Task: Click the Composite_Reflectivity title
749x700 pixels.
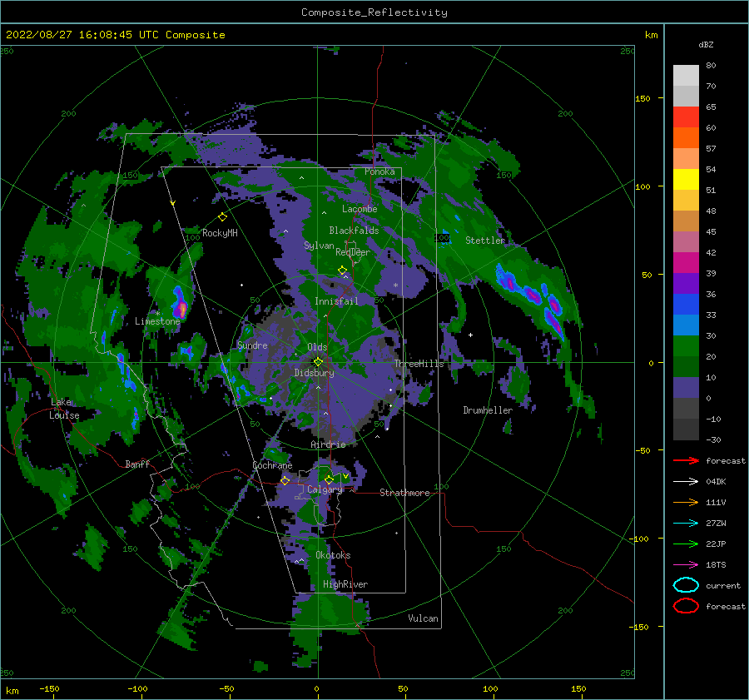Action: pos(374,12)
